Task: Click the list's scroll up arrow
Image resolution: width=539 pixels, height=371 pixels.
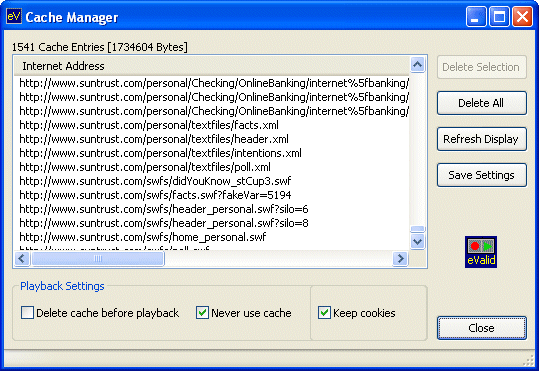Action: coord(417,64)
